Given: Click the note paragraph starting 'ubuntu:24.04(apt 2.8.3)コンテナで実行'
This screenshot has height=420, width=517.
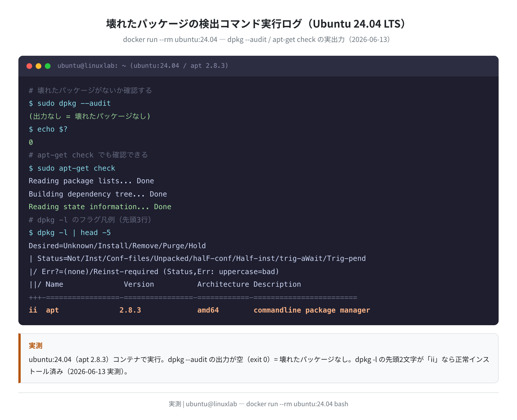Looking at the screenshot, I should pos(259,365).
